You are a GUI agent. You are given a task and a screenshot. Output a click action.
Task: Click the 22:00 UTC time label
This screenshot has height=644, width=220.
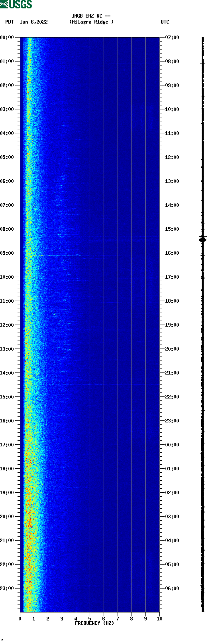pos(172,397)
